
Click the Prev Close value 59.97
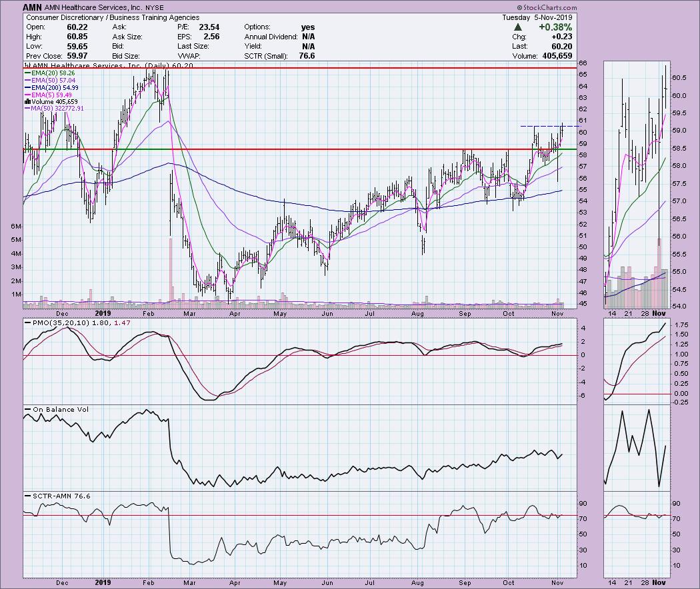(x=77, y=56)
